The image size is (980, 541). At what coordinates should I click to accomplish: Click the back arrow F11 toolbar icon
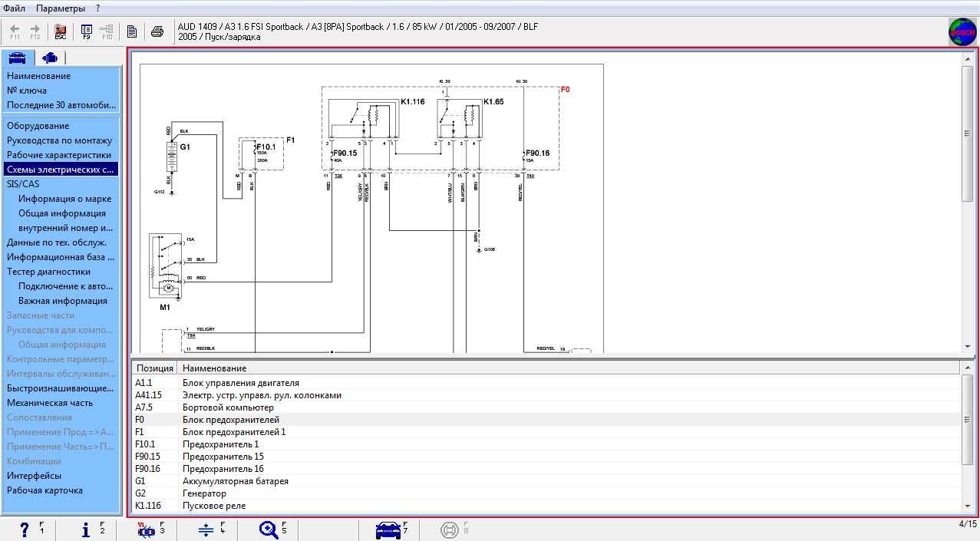tap(15, 31)
